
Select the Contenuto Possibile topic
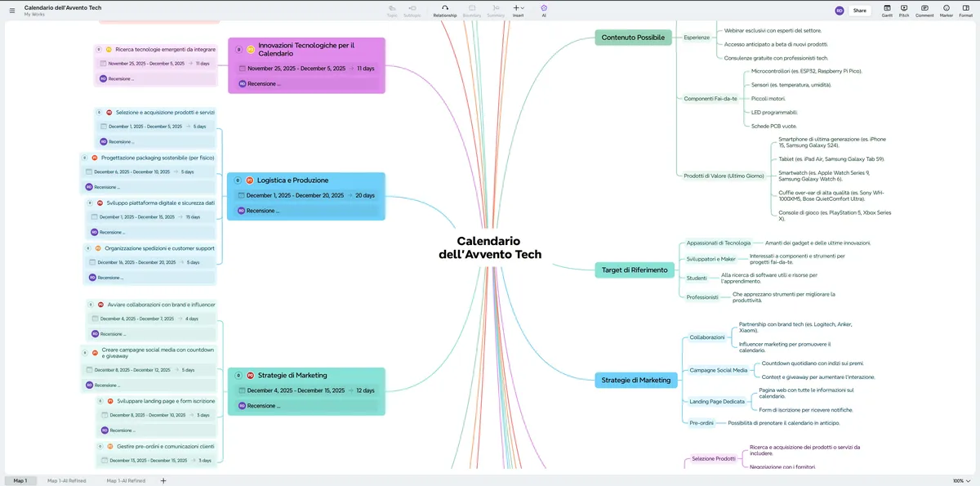pos(633,38)
